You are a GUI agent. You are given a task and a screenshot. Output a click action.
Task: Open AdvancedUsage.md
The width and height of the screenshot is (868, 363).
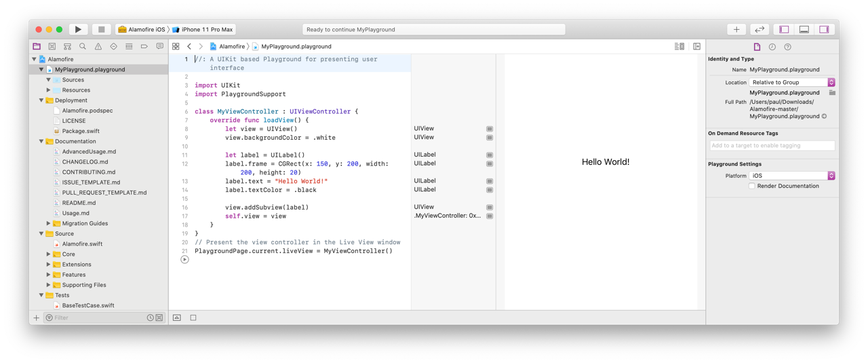[x=89, y=151]
